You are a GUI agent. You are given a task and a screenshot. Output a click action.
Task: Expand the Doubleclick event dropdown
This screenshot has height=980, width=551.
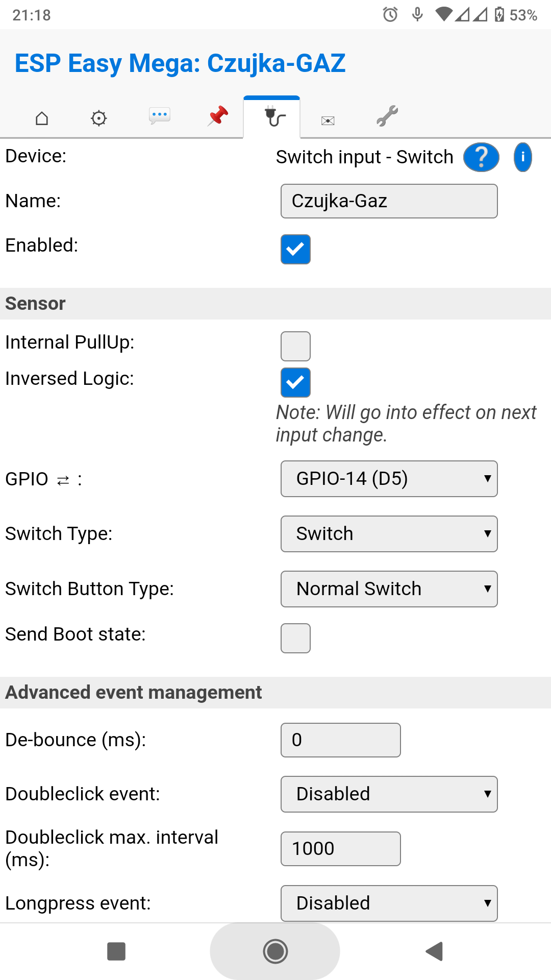pos(389,794)
